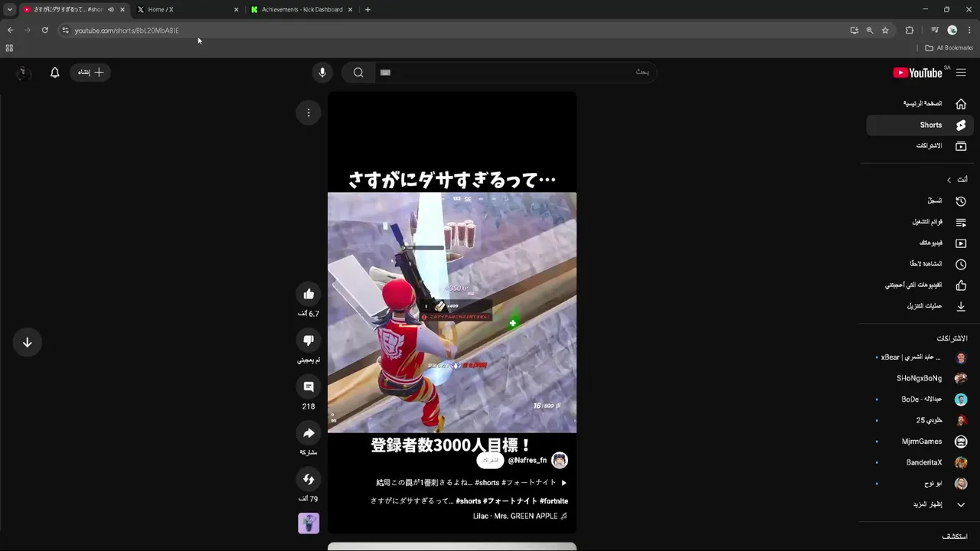
Task: Open the Lilac · Mrs. GREEN APPLE sound link
Action: point(520,517)
